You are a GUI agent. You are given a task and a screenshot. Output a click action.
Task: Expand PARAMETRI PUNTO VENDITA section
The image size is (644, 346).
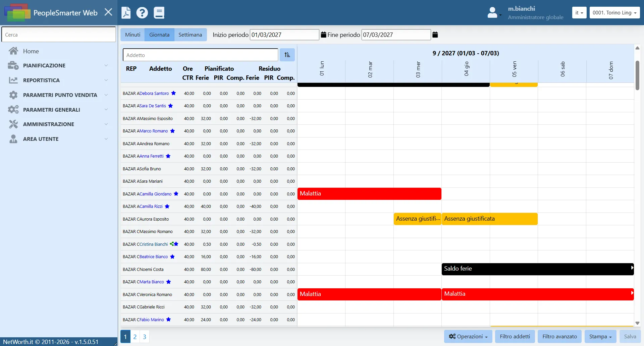click(59, 95)
